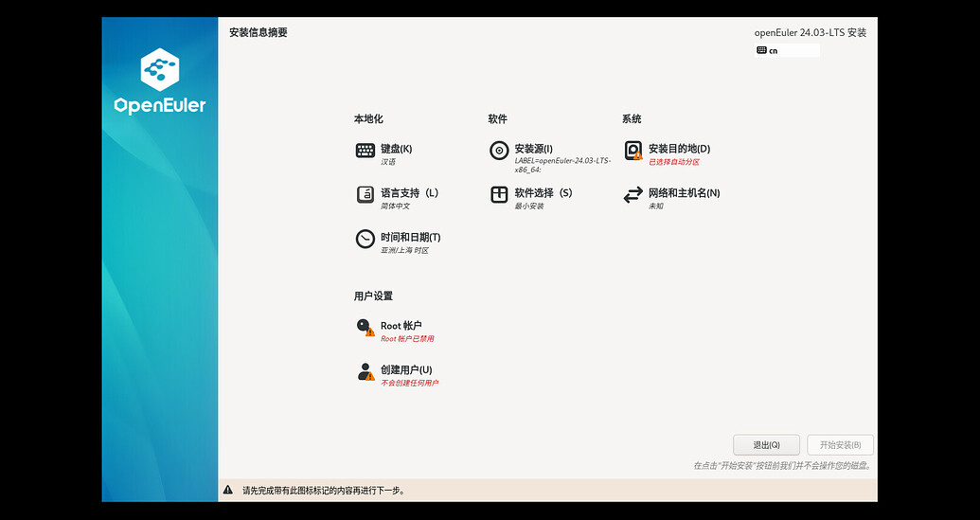The image size is (980, 520).
Task: Open 语言支持 (L) label
Action: point(409,192)
